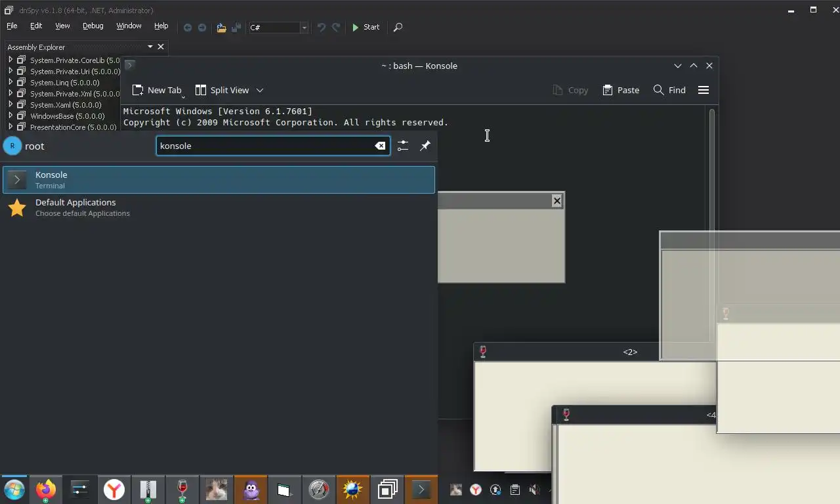Screen dimensions: 840x504
Task: Expand System.Private.Xml assembly node
Action: (x=10, y=93)
